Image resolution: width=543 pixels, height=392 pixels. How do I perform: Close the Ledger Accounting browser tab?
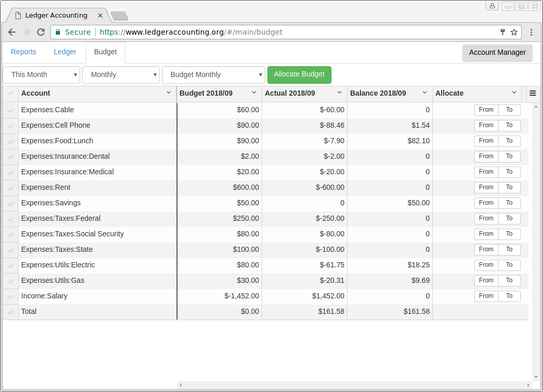(x=100, y=16)
